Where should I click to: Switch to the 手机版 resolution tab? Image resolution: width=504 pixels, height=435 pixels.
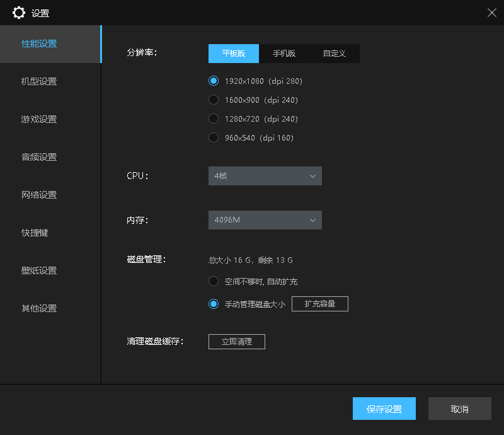(283, 54)
